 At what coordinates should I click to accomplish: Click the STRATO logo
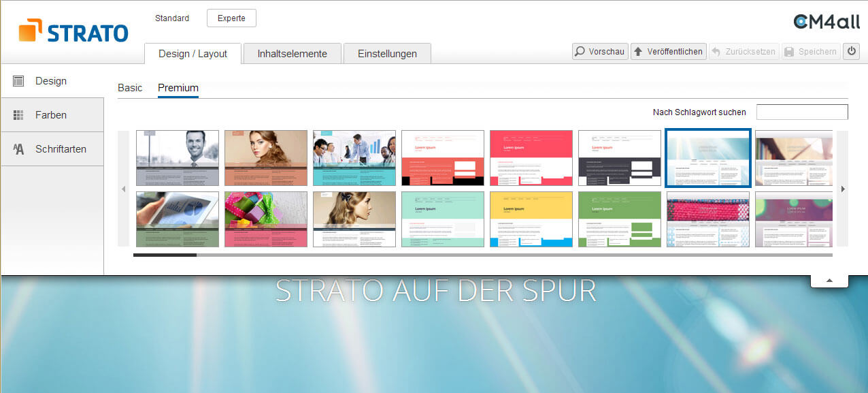point(73,31)
